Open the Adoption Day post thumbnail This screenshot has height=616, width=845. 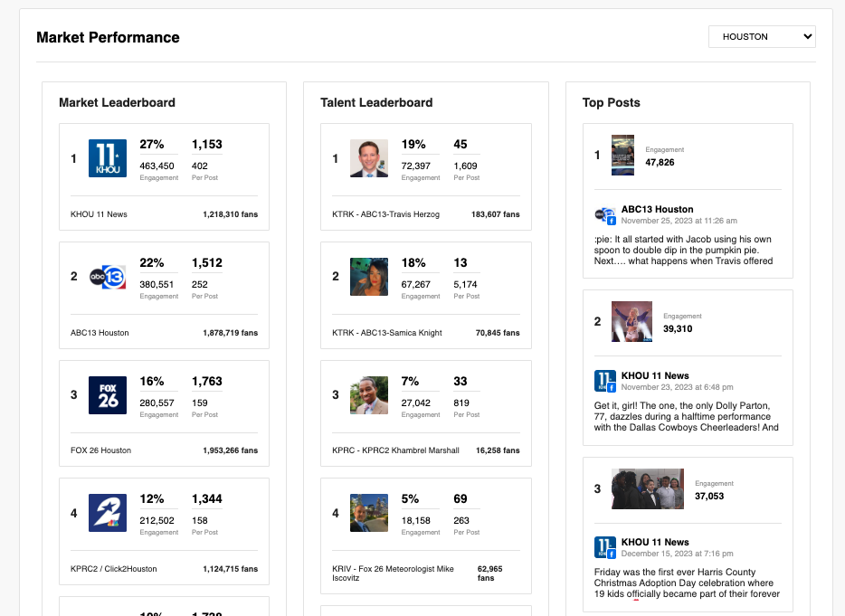coord(648,488)
